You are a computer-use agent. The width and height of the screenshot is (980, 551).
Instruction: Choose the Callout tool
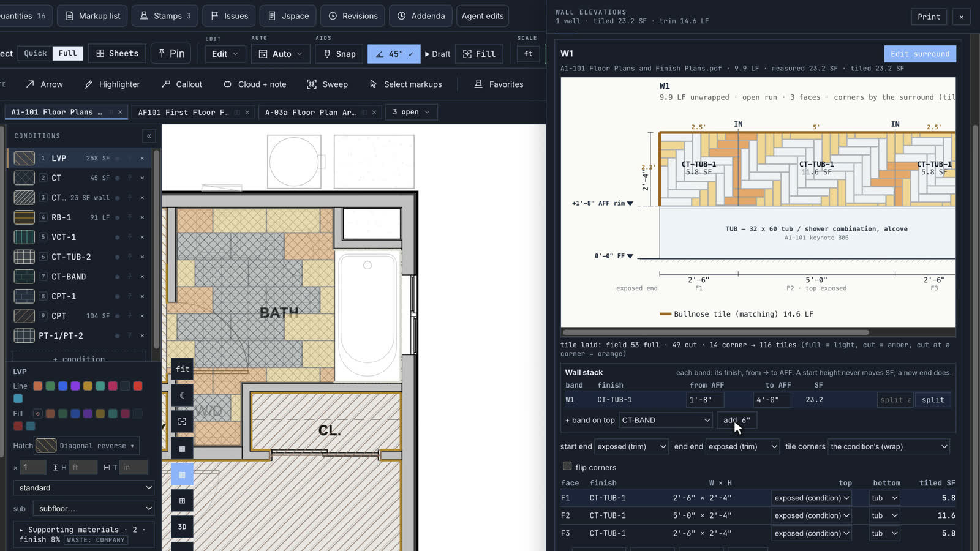click(x=182, y=84)
